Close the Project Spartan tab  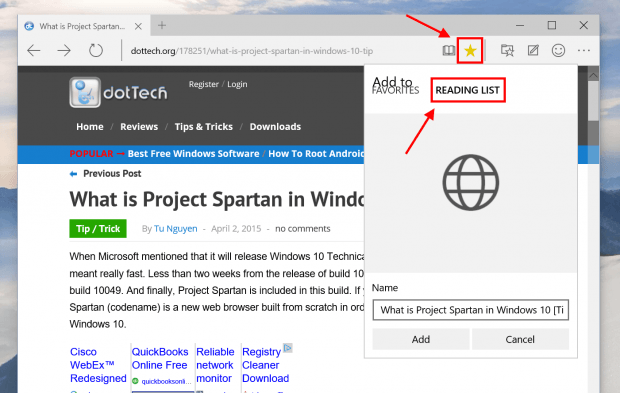(x=138, y=26)
